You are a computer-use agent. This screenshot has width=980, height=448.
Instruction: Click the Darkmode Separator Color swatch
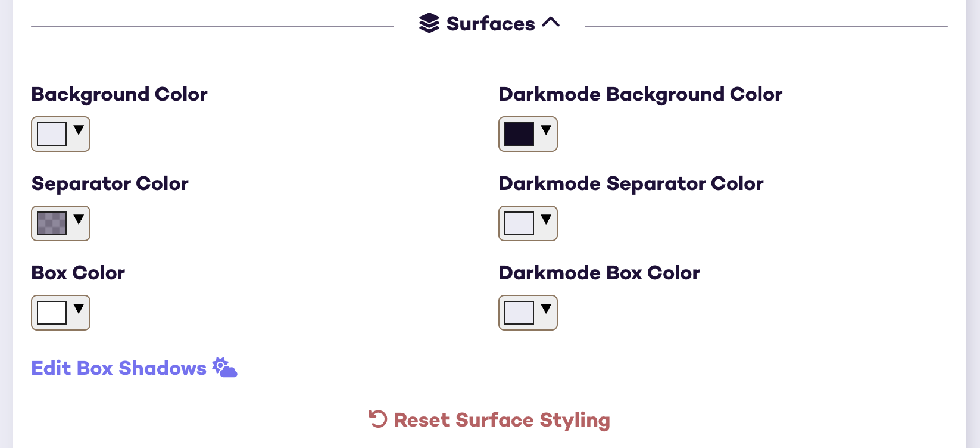pos(519,223)
